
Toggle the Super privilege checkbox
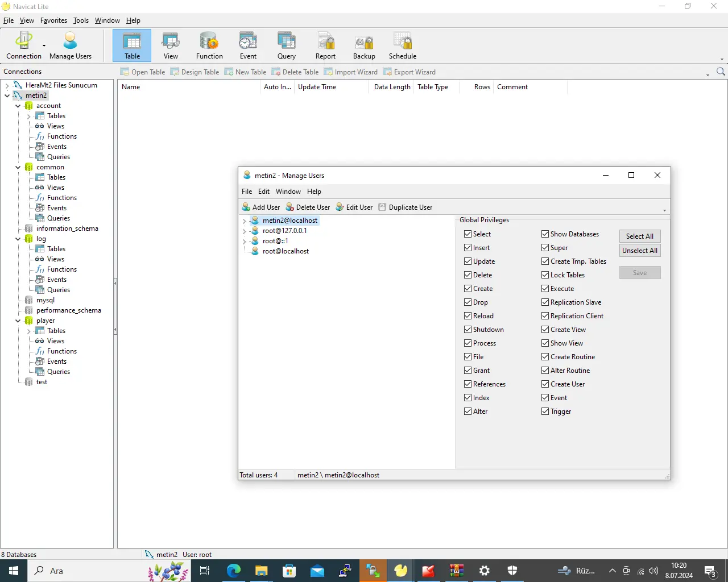(x=545, y=248)
